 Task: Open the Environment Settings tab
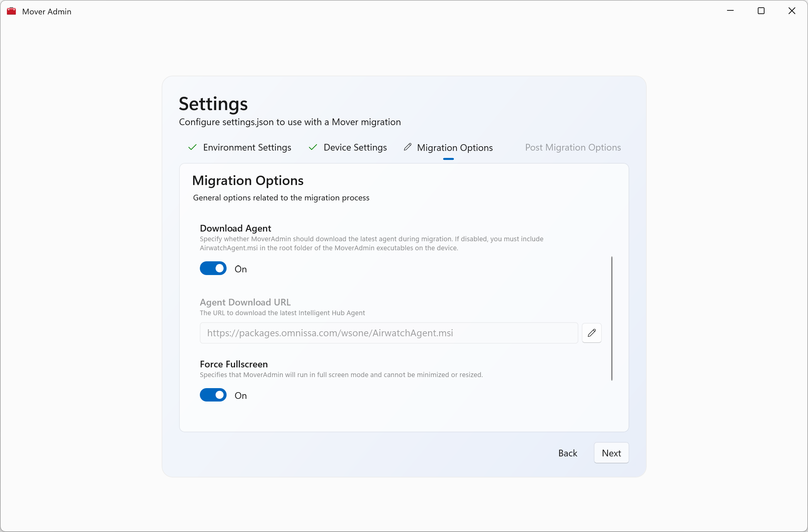point(247,147)
